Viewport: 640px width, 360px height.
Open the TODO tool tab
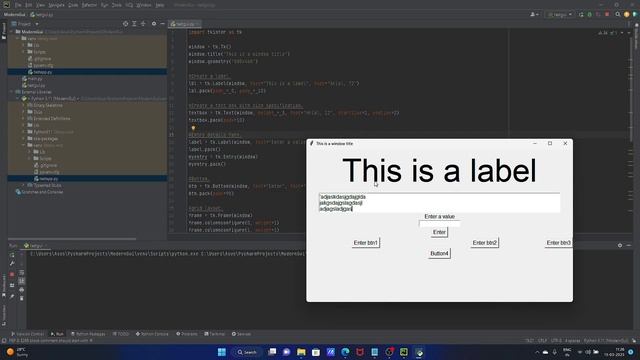[121, 334]
